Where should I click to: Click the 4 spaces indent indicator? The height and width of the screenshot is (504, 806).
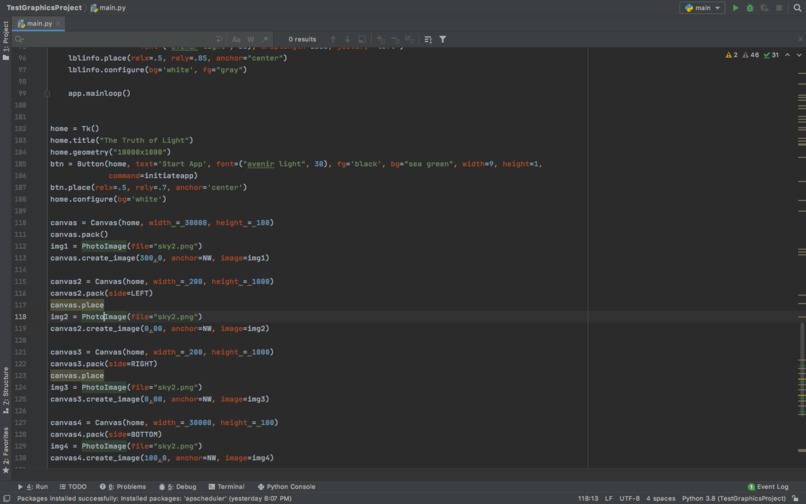(661, 498)
